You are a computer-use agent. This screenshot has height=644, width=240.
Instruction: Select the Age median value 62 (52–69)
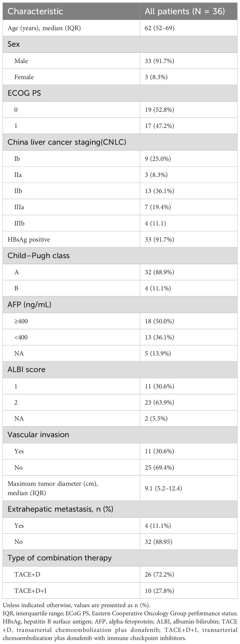[x=159, y=28]
